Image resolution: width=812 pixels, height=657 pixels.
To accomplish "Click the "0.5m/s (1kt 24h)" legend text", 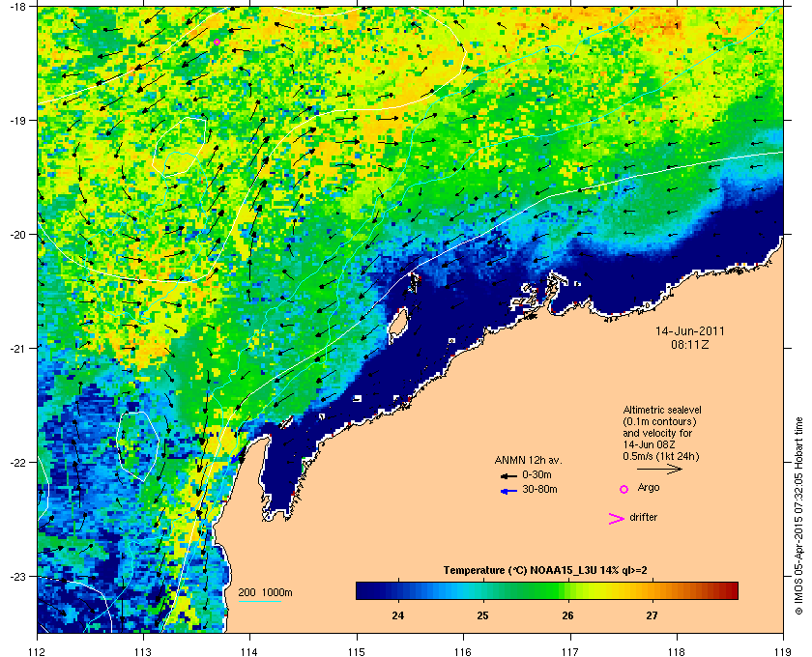I will 661,457.
